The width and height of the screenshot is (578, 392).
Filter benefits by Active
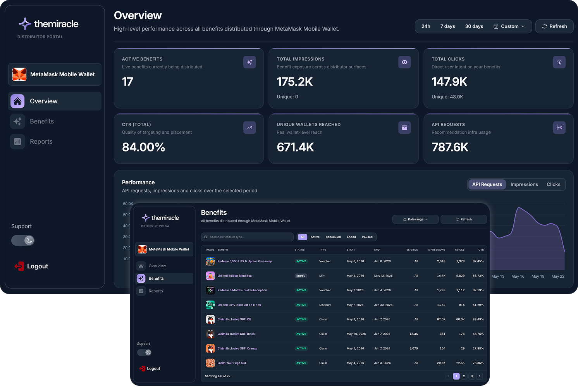pos(315,237)
